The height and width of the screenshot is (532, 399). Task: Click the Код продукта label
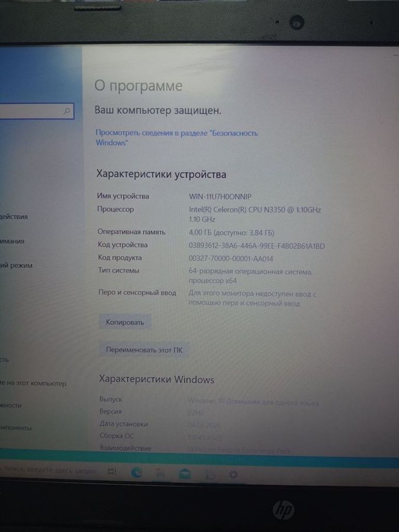pyautogui.click(x=120, y=258)
